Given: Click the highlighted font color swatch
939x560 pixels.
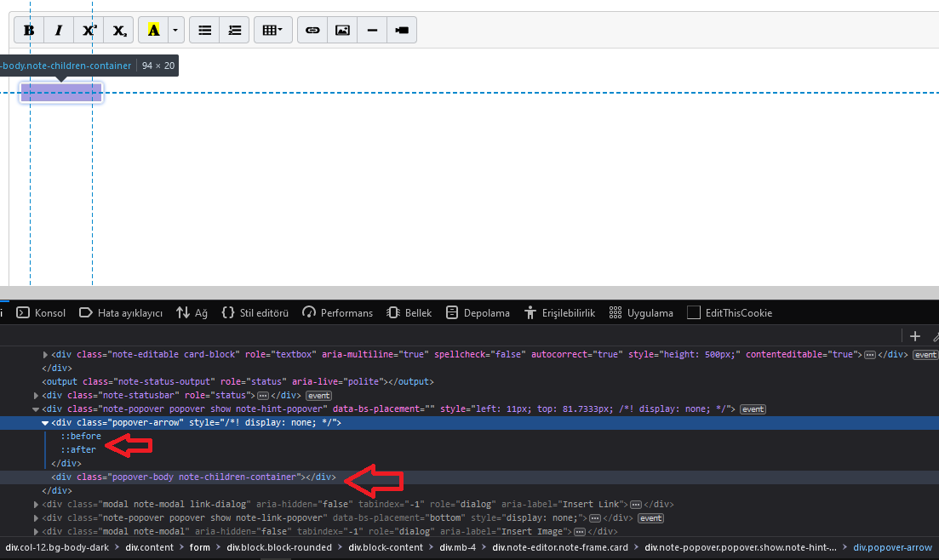Looking at the screenshot, I should coord(152,30).
